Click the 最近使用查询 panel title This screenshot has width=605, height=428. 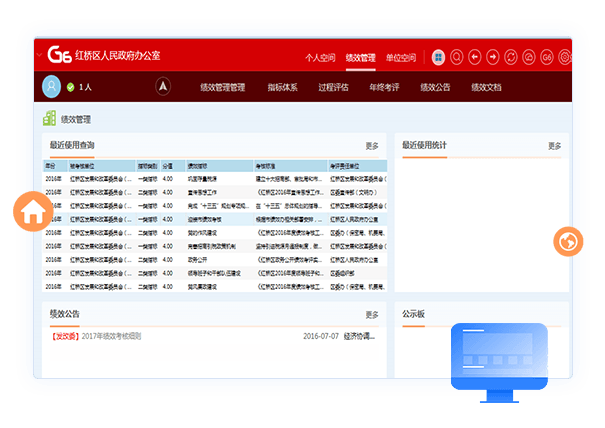72,145
